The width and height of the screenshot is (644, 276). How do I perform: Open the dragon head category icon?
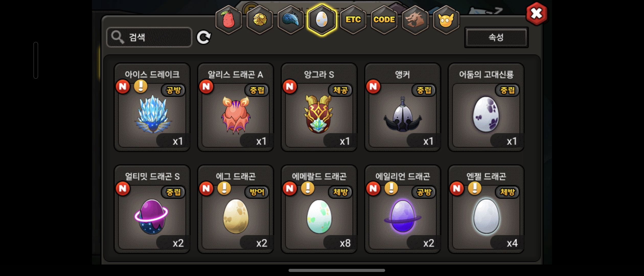tap(415, 20)
